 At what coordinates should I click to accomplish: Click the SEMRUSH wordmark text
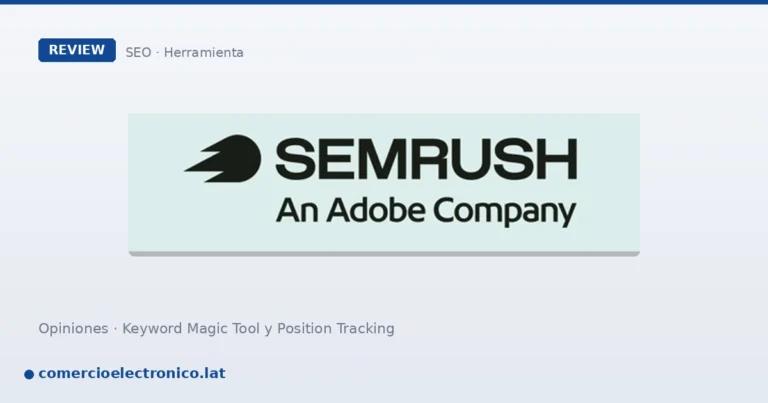[x=426, y=159]
